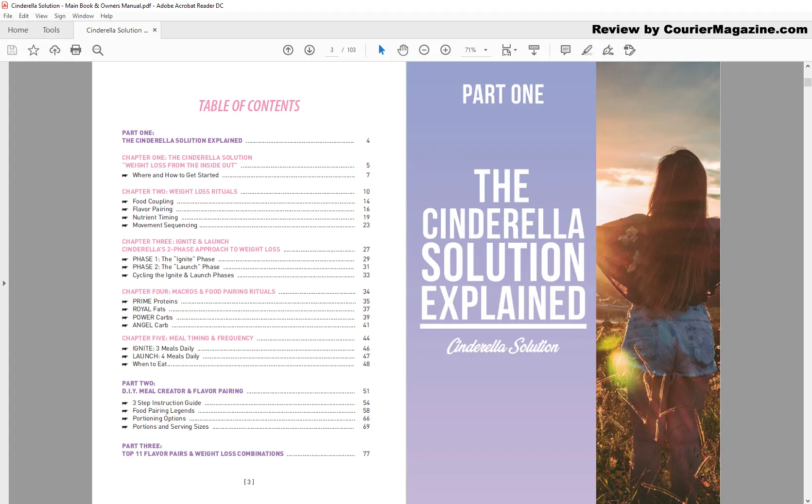
Task: Open the Help menu
Action: coord(106,16)
